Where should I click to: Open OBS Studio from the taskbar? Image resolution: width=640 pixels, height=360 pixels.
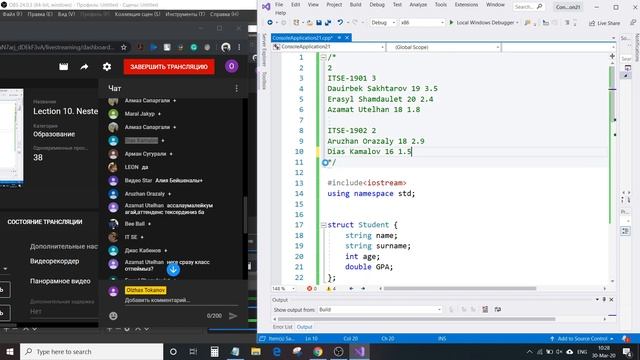(x=338, y=351)
